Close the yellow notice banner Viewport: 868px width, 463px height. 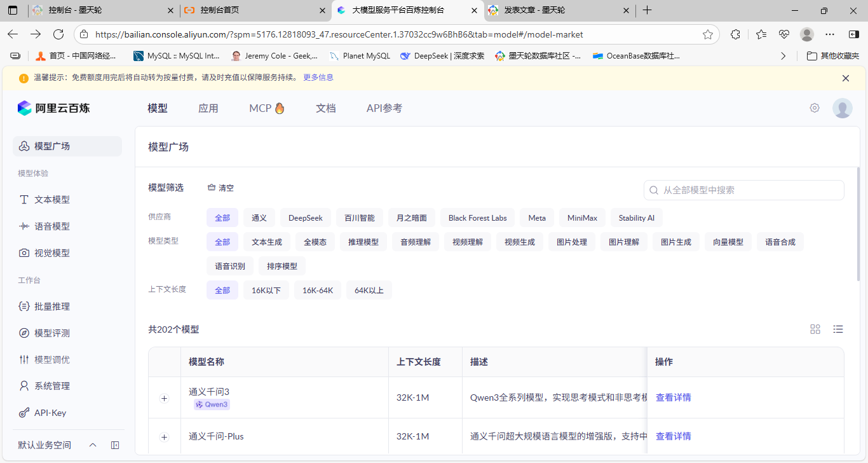coord(846,78)
